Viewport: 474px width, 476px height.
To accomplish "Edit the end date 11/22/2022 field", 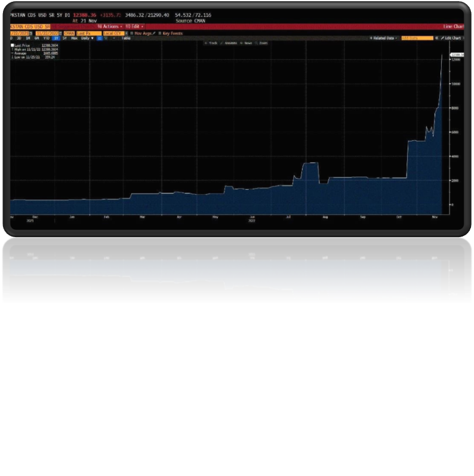I will [x=47, y=33].
